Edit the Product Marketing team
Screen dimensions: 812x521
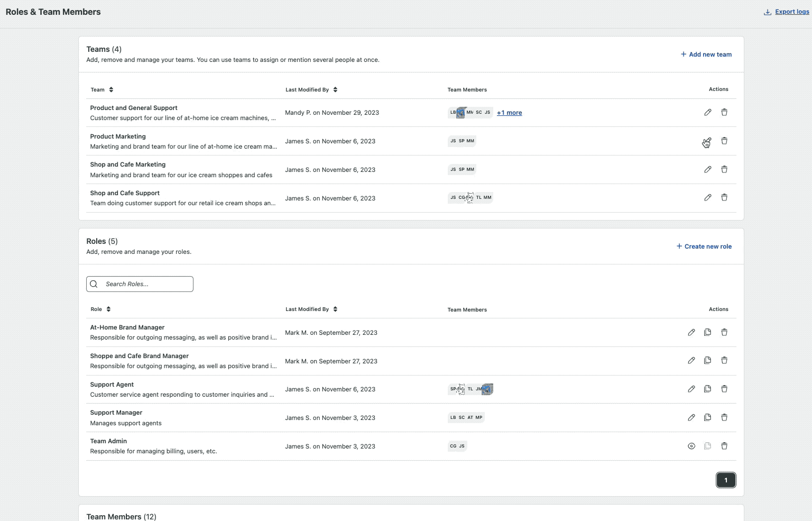(707, 141)
